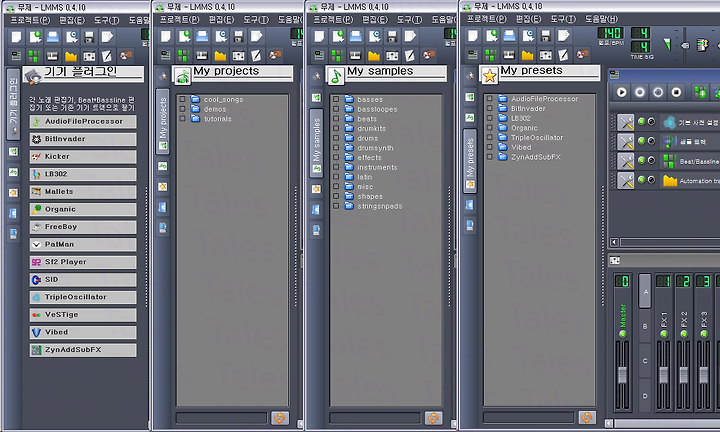Play the song in the song editor

(x=621, y=92)
